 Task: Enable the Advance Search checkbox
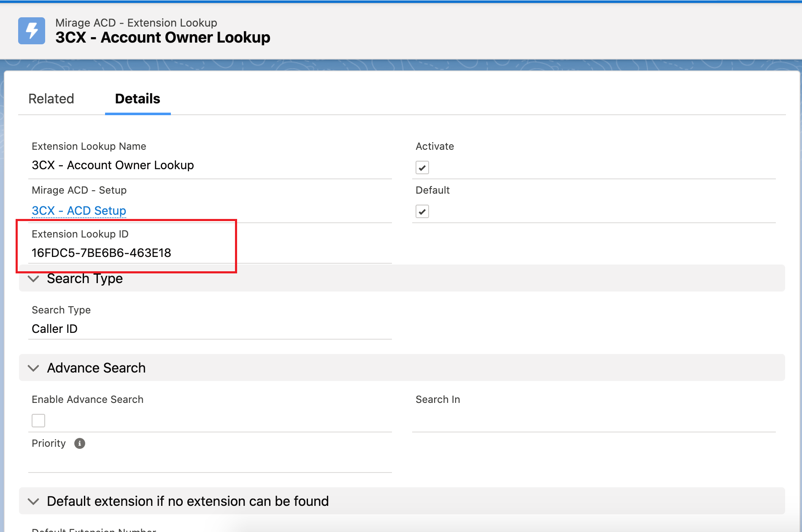tap(38, 421)
